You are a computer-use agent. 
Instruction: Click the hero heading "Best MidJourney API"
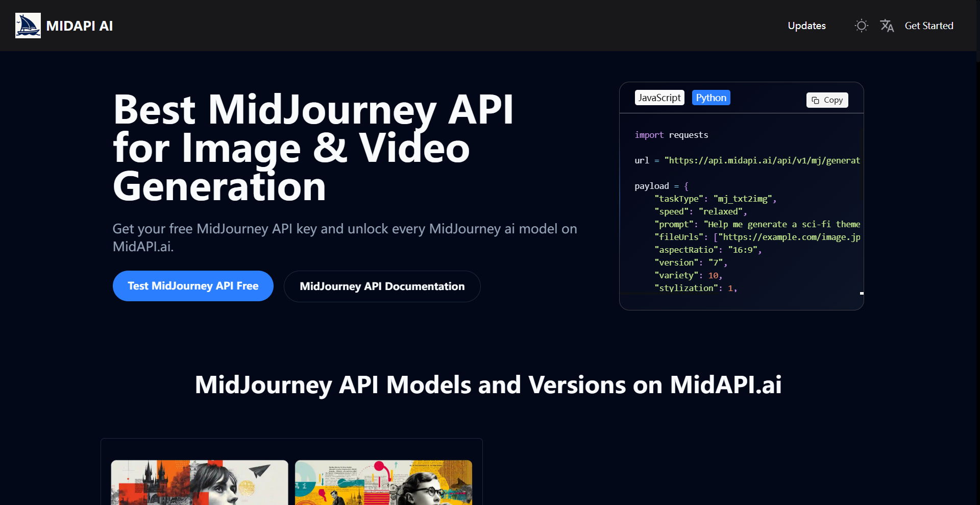[313, 109]
